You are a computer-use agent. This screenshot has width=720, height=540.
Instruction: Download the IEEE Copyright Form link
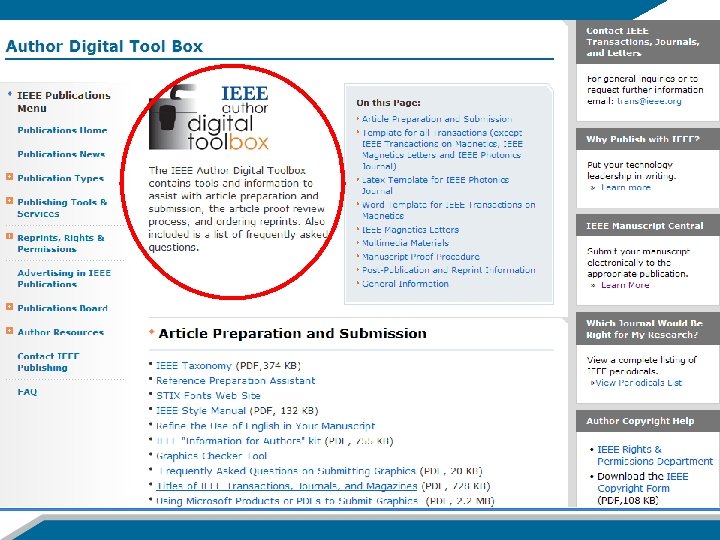click(643, 482)
